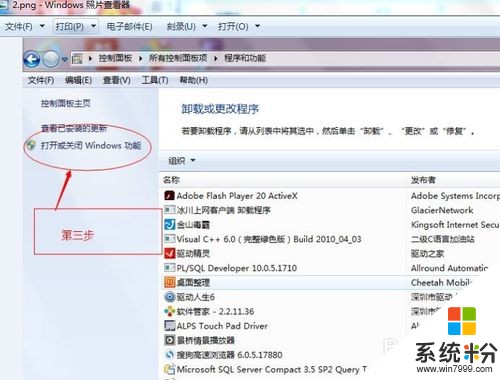Image resolution: width=500 pixels, height=380 pixels.
Task: Click 程序和功能 breadcrumb segment
Action: [245, 58]
